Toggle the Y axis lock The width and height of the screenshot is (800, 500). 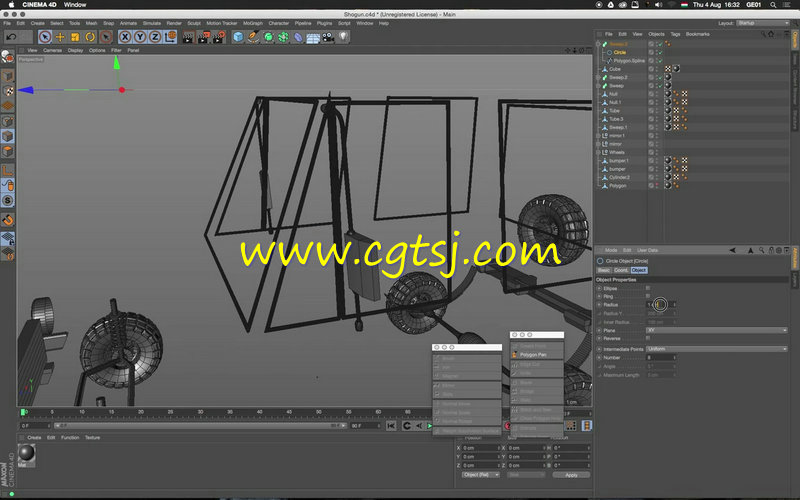click(140, 37)
